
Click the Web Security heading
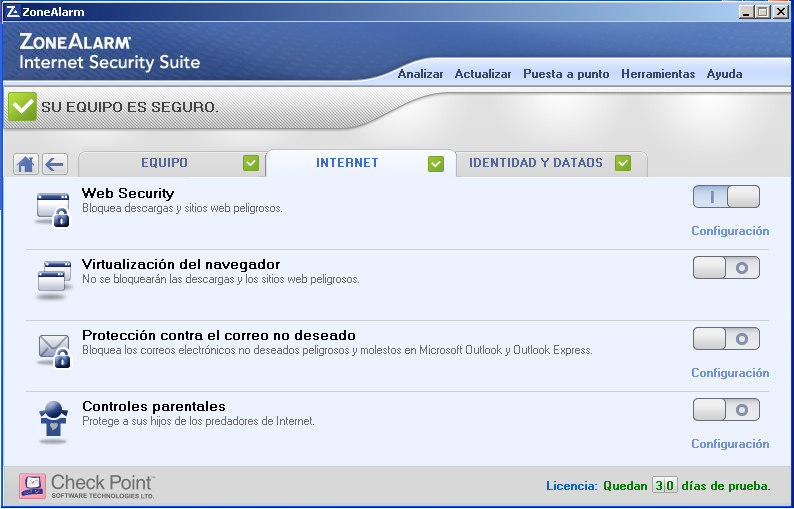coord(128,193)
